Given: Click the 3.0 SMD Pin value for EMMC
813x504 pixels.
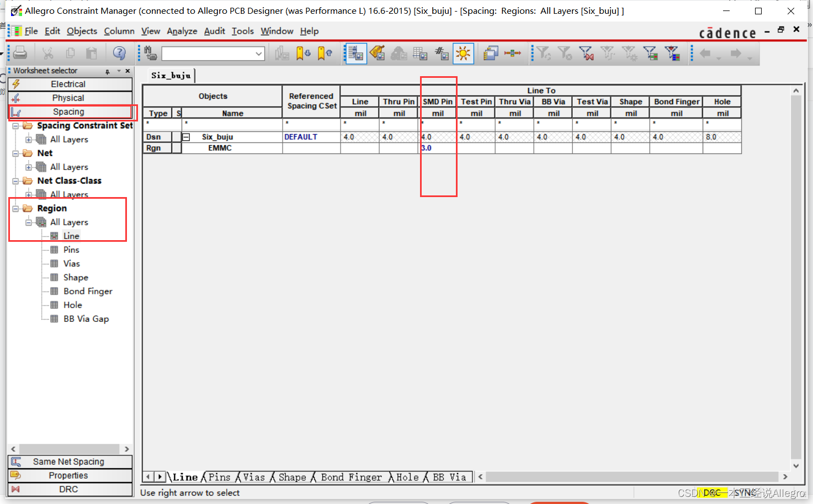Looking at the screenshot, I should 437,148.
